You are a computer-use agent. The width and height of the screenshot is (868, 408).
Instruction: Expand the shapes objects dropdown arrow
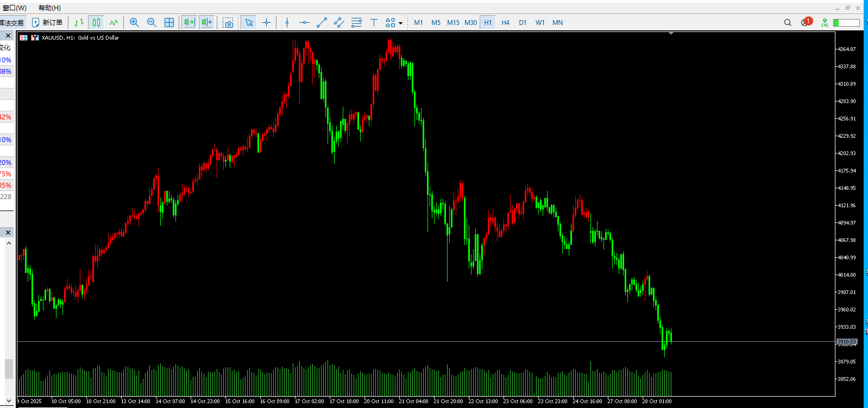coord(401,23)
